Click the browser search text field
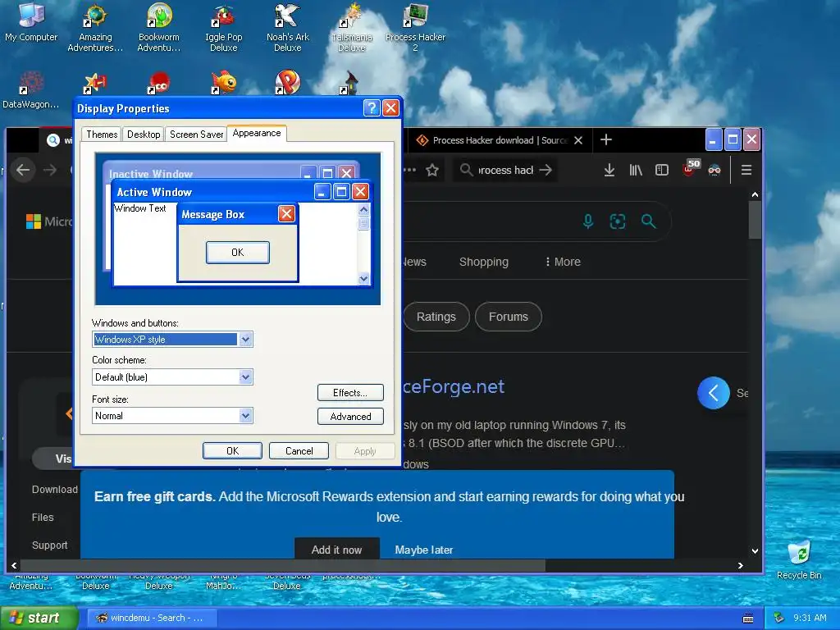840x630 pixels. [x=505, y=171]
